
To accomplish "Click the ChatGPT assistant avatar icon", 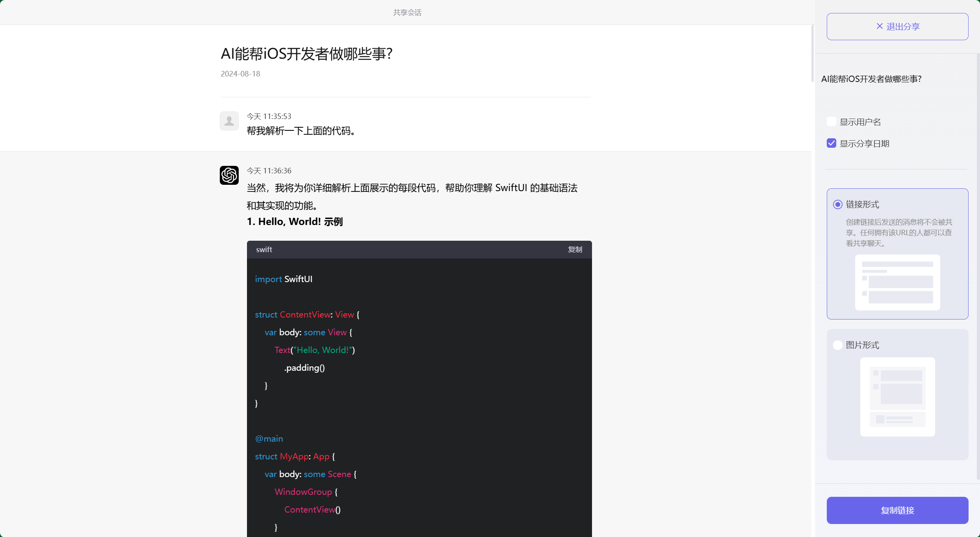I will (229, 175).
